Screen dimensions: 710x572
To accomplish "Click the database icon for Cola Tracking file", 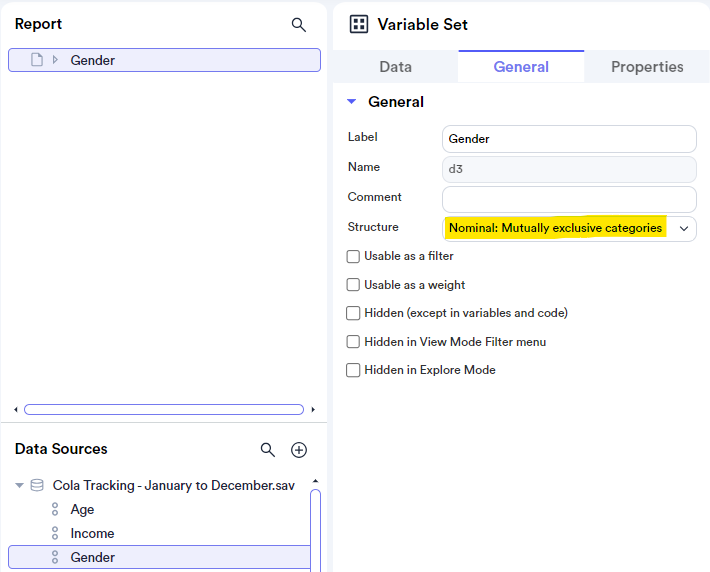I will click(x=37, y=485).
